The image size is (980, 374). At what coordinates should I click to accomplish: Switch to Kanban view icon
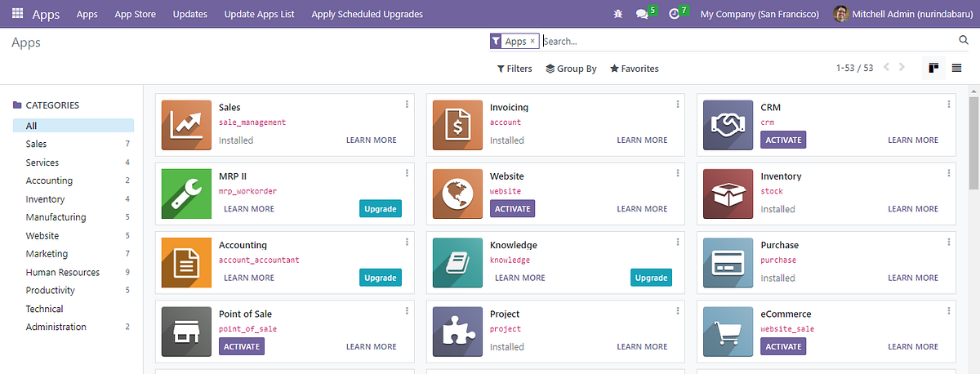(x=933, y=68)
